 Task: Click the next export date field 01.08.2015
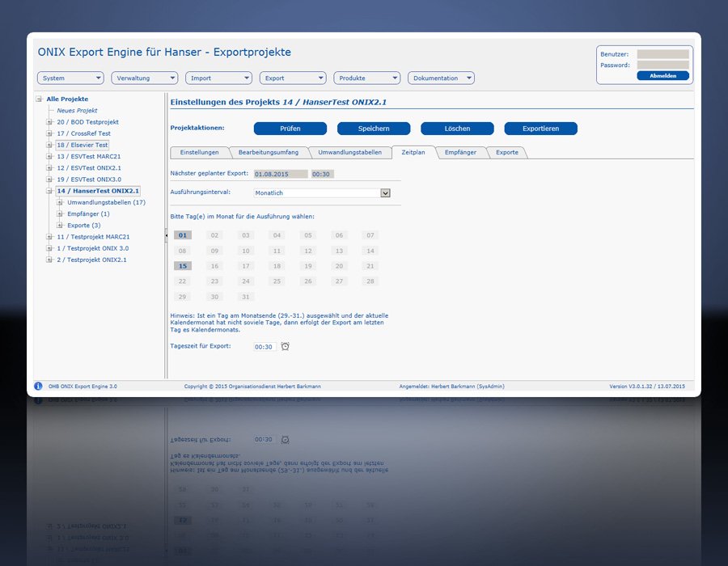(281, 174)
